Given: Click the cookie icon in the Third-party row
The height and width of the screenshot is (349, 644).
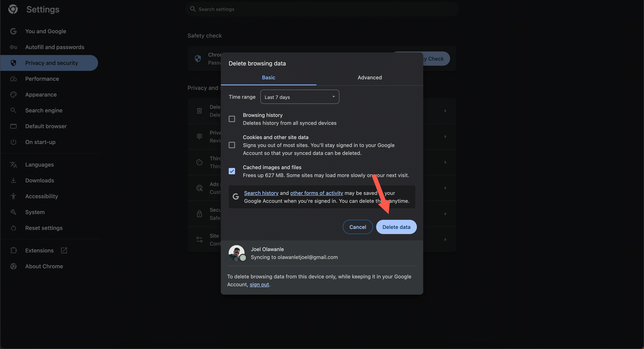Looking at the screenshot, I should 199,162.
